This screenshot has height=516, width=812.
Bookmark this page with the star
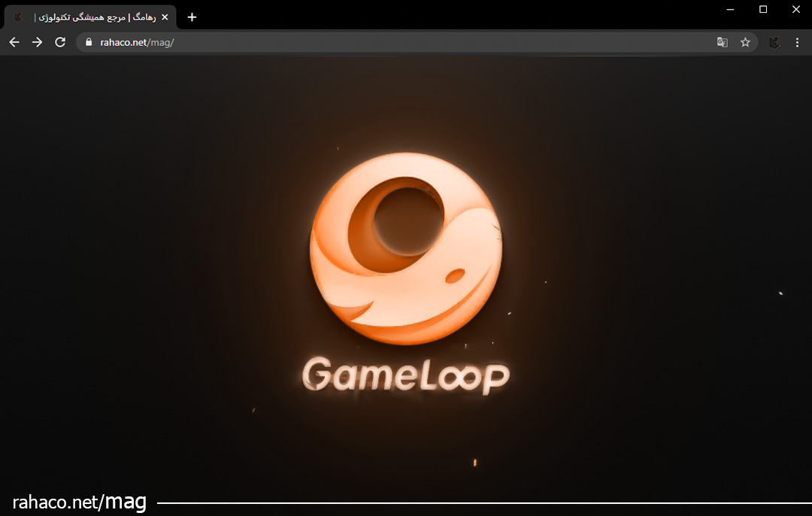point(745,42)
